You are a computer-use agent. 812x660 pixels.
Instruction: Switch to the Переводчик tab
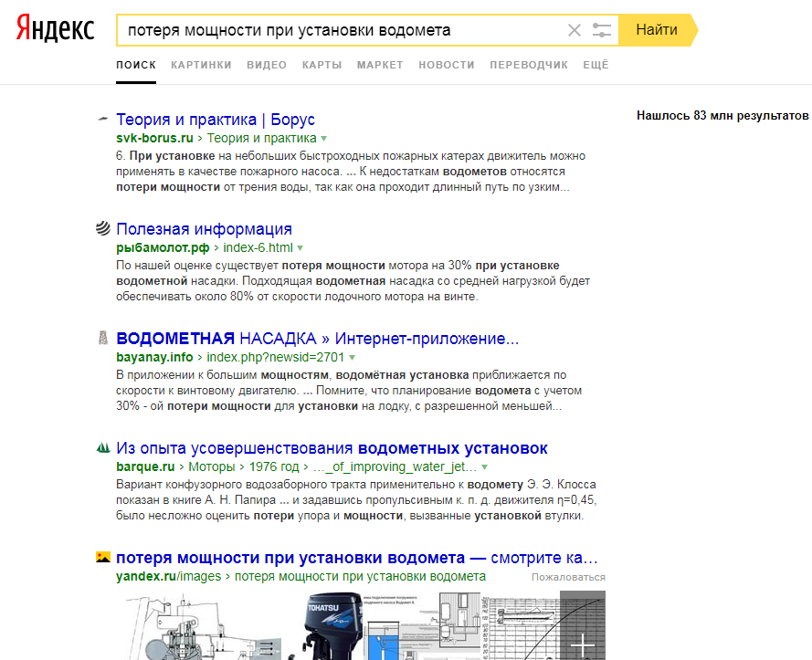click(529, 65)
